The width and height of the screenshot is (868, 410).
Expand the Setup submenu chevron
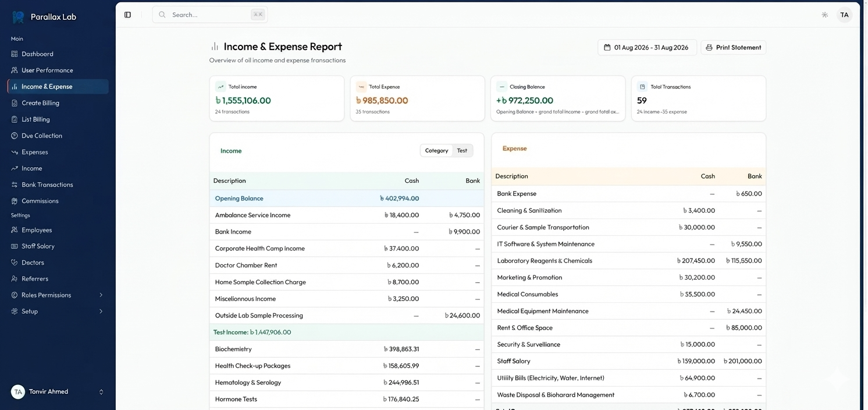(101, 312)
